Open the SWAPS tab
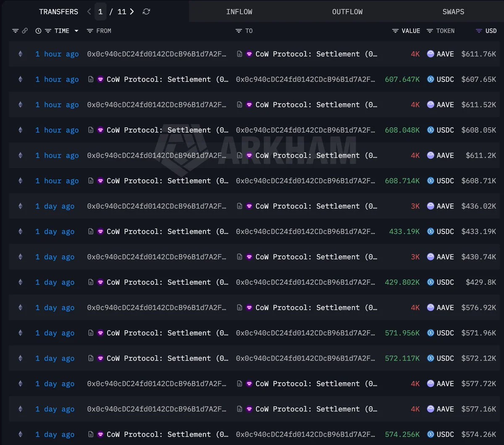This screenshot has width=504, height=445. point(453,12)
